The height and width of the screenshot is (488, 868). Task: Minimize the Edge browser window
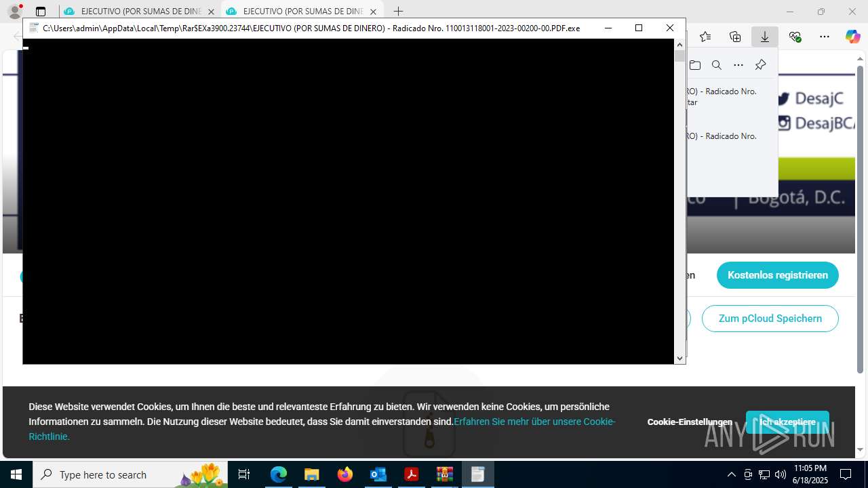click(x=790, y=12)
